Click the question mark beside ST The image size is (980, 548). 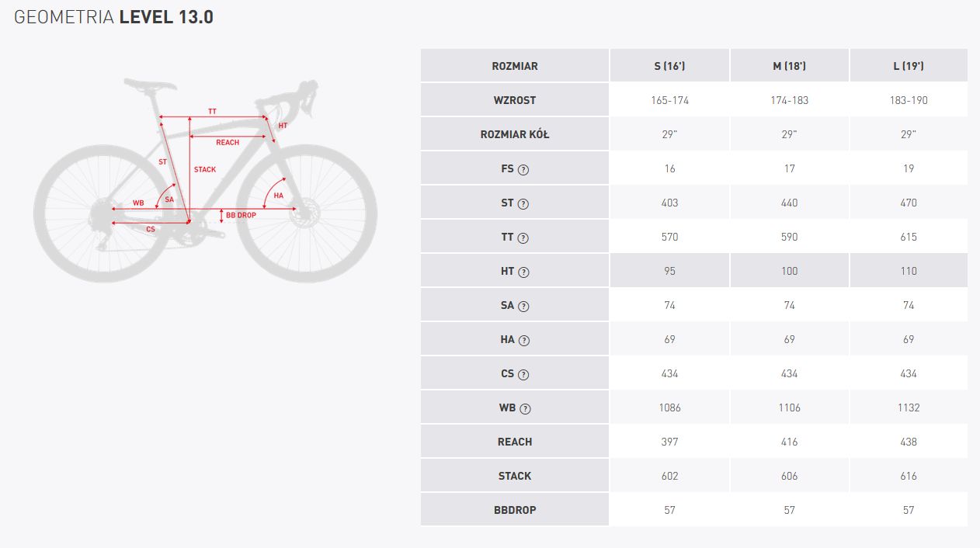coord(523,203)
